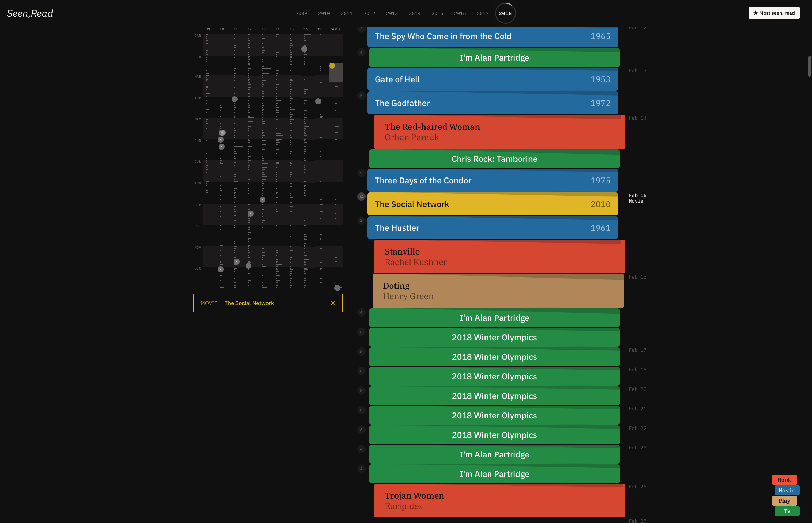This screenshot has height=523, width=812.
Task: Select the 2017 year tab
Action: tap(482, 13)
